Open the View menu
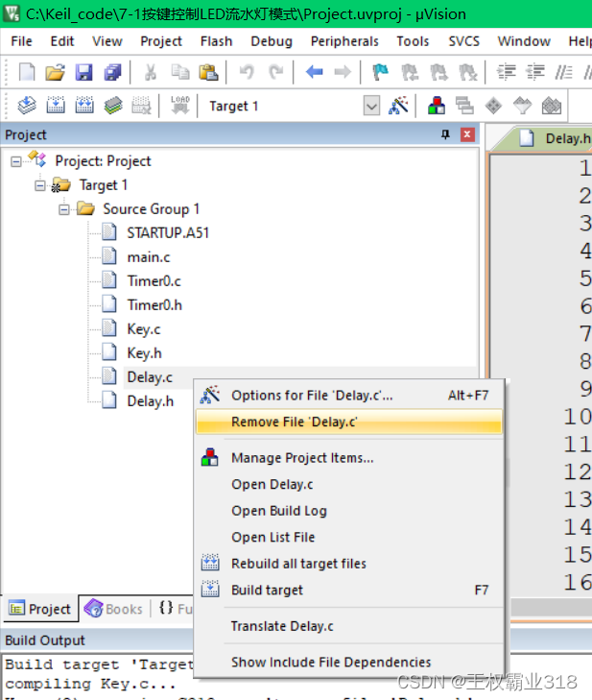Screen dimensions: 592x700 pyautogui.click(x=107, y=41)
